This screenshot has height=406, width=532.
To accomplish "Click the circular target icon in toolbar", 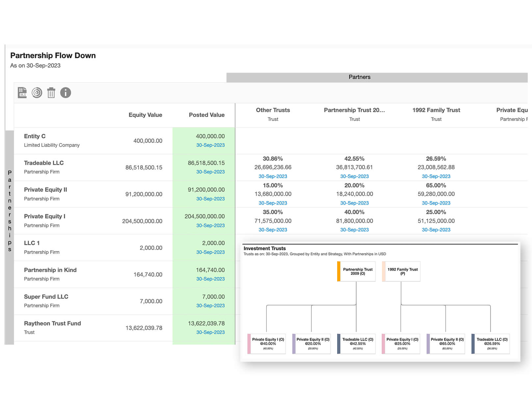I will click(37, 93).
